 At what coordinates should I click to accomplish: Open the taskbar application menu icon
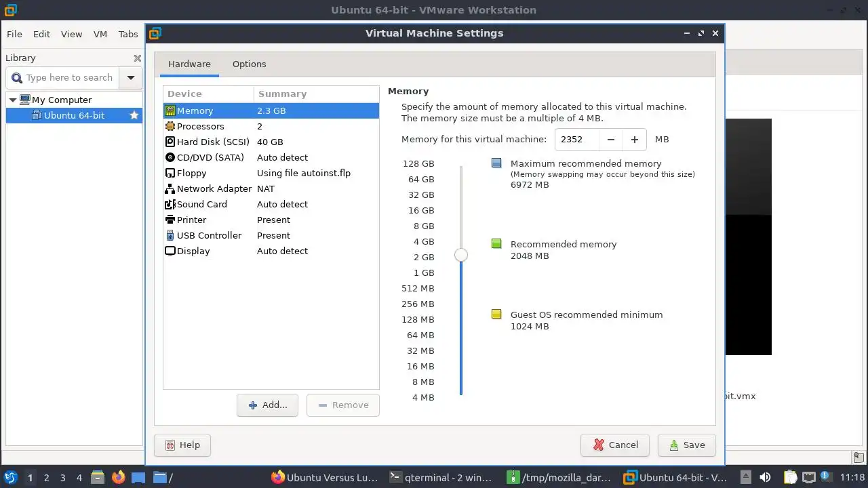[11, 477]
